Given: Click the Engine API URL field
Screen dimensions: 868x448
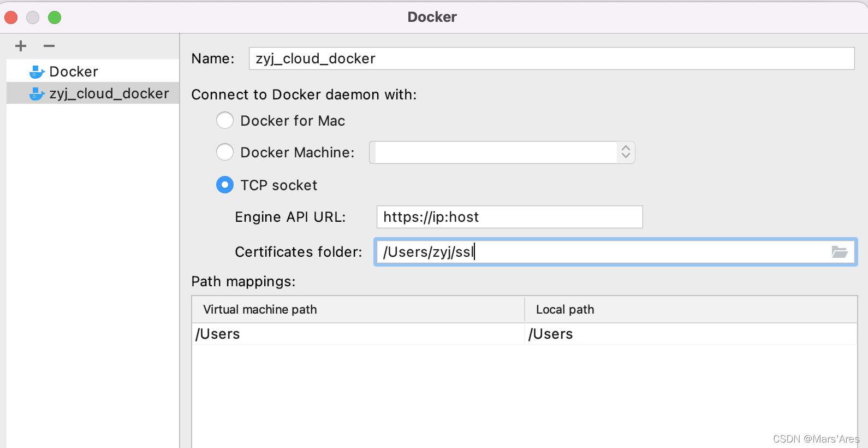Looking at the screenshot, I should click(509, 217).
